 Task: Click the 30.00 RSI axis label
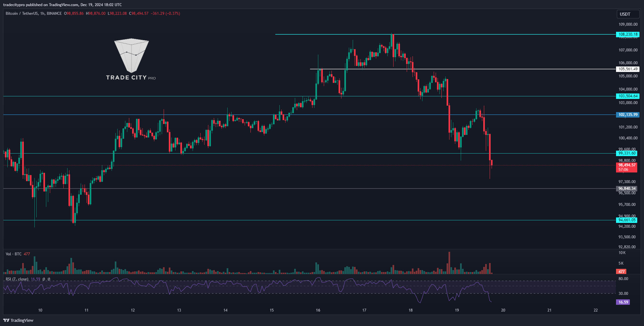[623, 294]
